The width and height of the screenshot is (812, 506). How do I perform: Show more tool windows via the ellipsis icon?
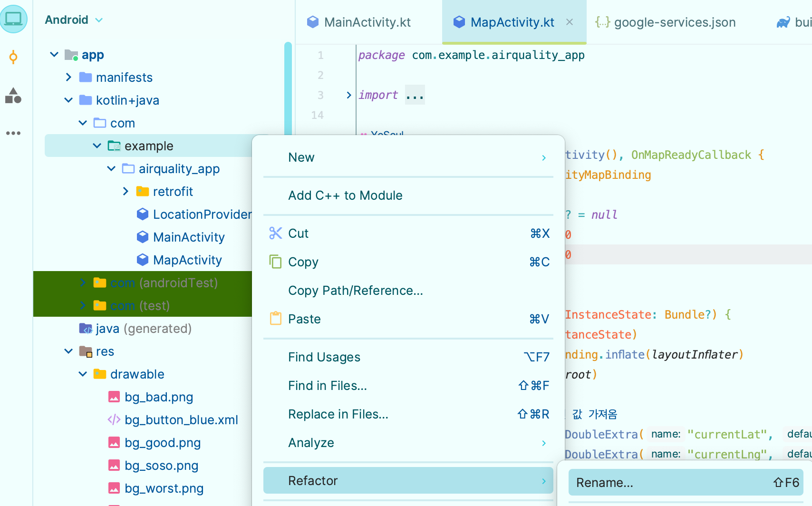pos(13,133)
